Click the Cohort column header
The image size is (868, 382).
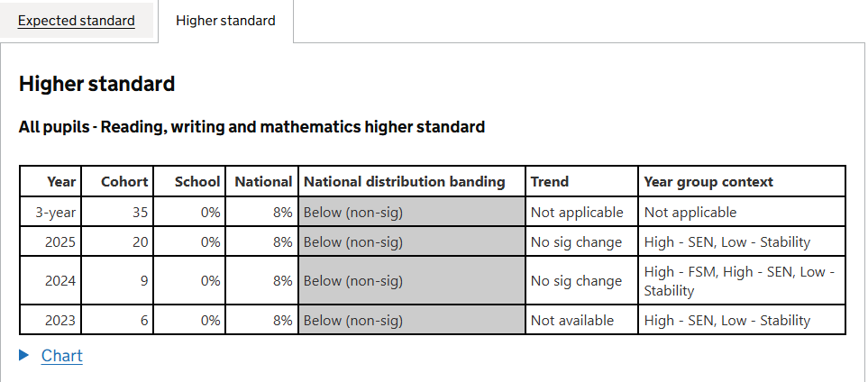click(124, 182)
